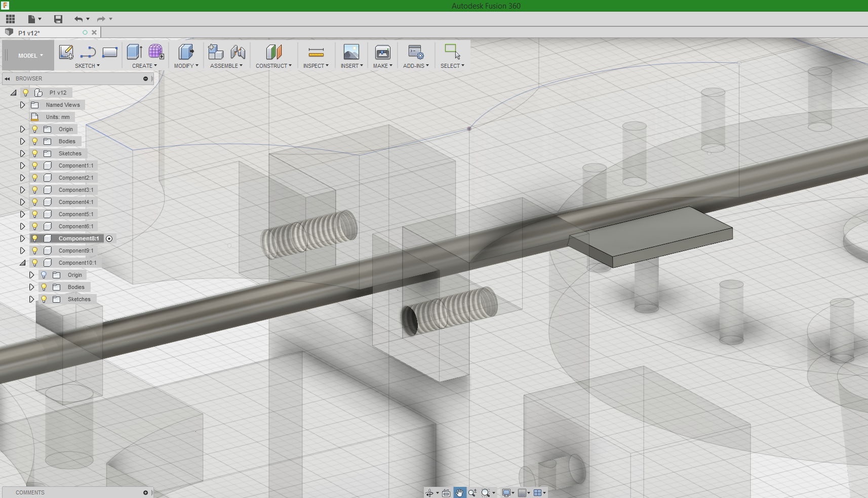Toggle visibility lightbulb of P1 v12 root
868x498 pixels.
25,93
